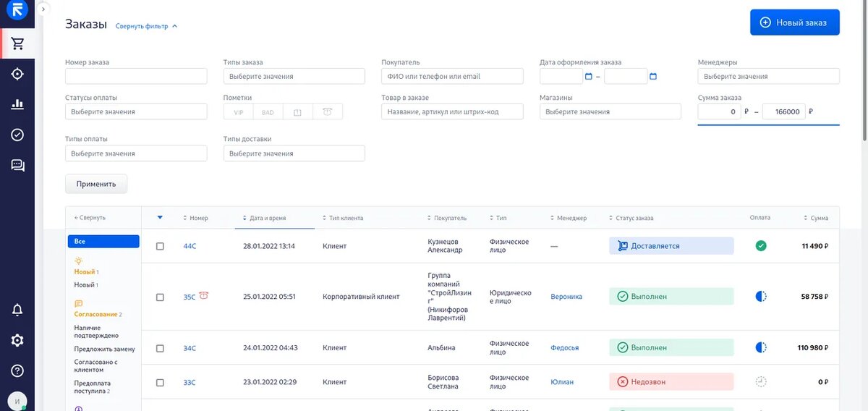Open the settings gear icon
Screen dimensions: 868x411
coord(17,340)
